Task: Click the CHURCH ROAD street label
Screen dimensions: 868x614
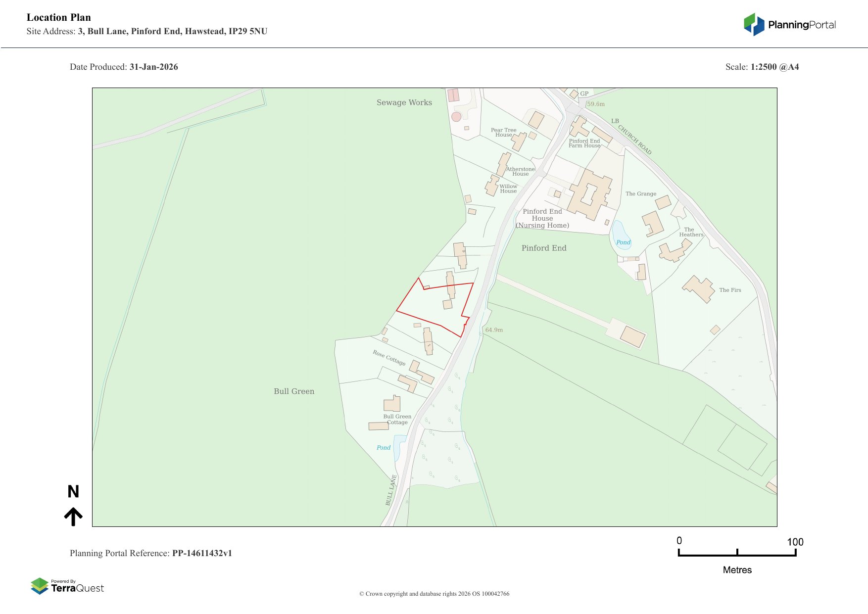Action: 634,140
